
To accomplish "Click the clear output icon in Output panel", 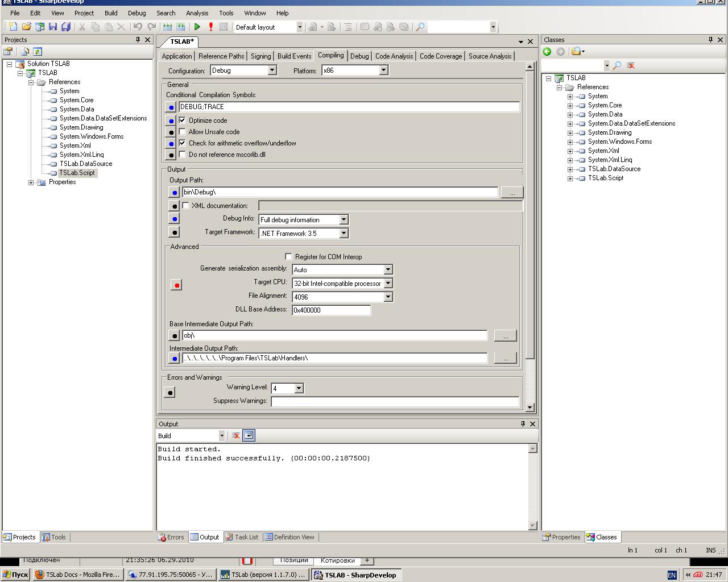I will 235,435.
